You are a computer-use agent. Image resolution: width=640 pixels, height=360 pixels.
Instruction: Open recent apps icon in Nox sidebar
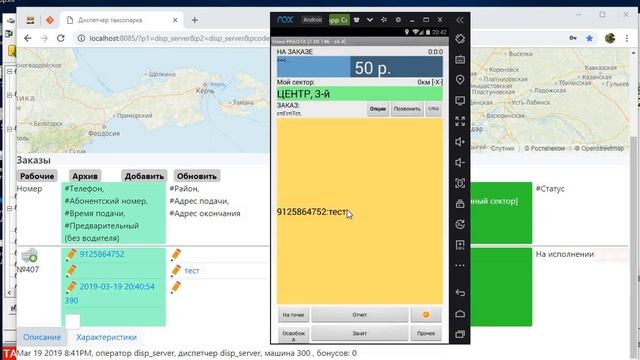[460, 334]
